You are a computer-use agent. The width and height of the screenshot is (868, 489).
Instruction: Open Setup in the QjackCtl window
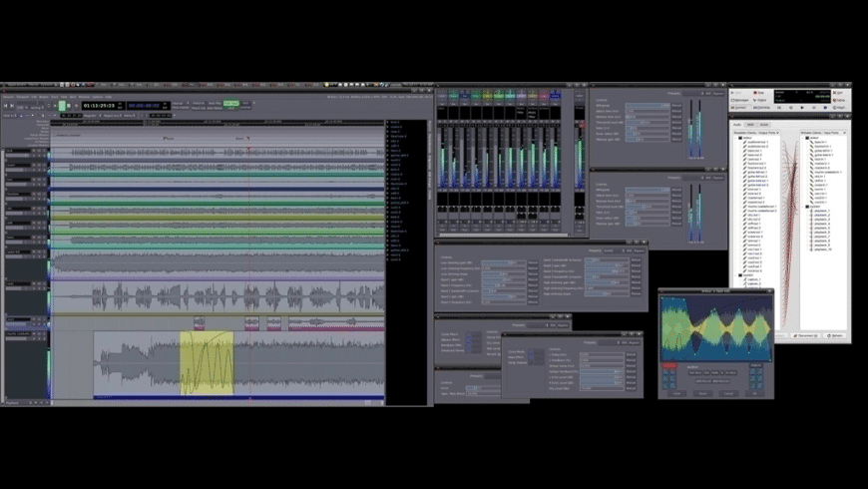[840, 100]
